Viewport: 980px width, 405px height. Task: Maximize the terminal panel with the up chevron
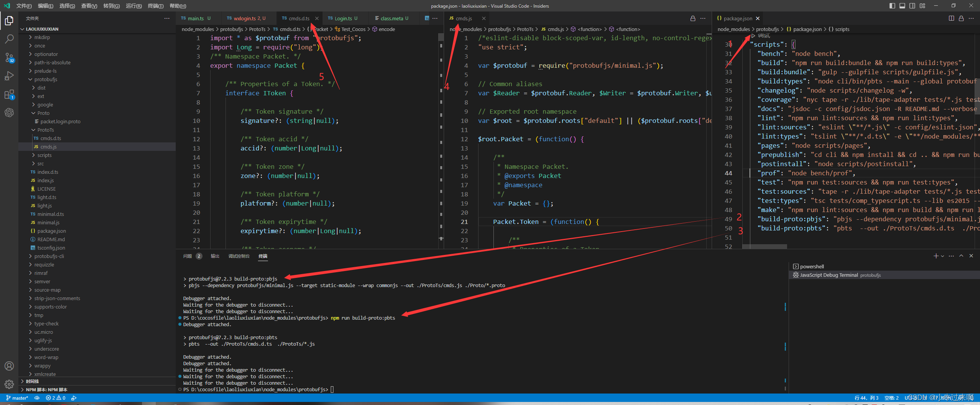coord(961,256)
